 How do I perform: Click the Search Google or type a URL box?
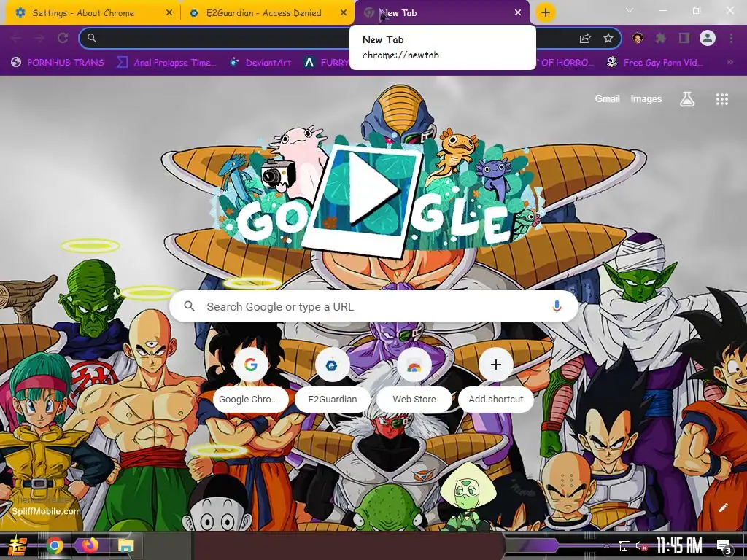(x=374, y=307)
